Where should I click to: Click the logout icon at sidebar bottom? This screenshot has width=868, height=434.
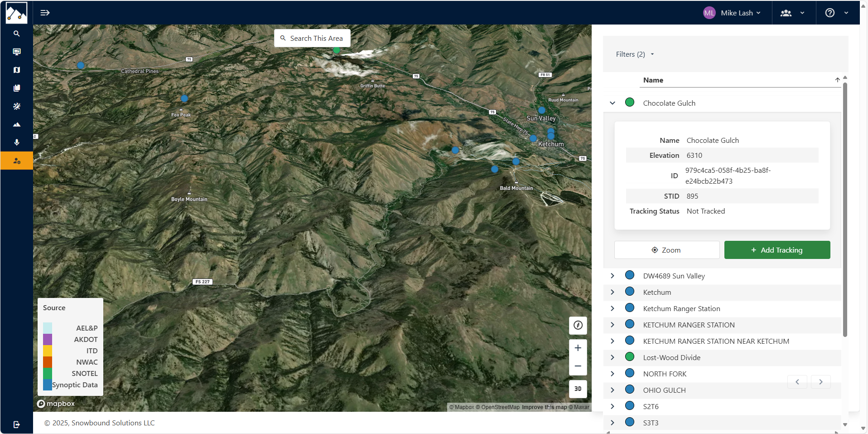17,424
